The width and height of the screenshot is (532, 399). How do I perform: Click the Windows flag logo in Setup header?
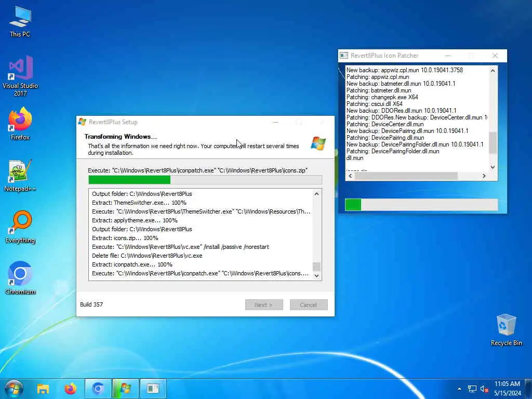point(318,143)
